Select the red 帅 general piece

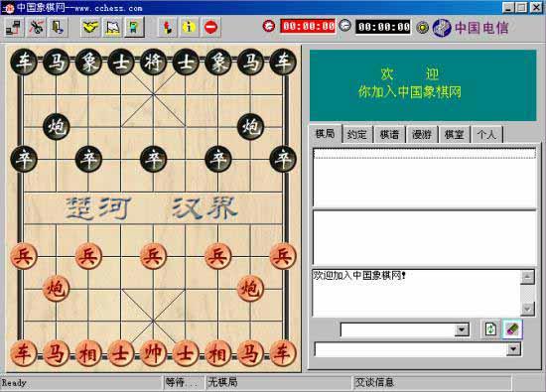pos(153,353)
